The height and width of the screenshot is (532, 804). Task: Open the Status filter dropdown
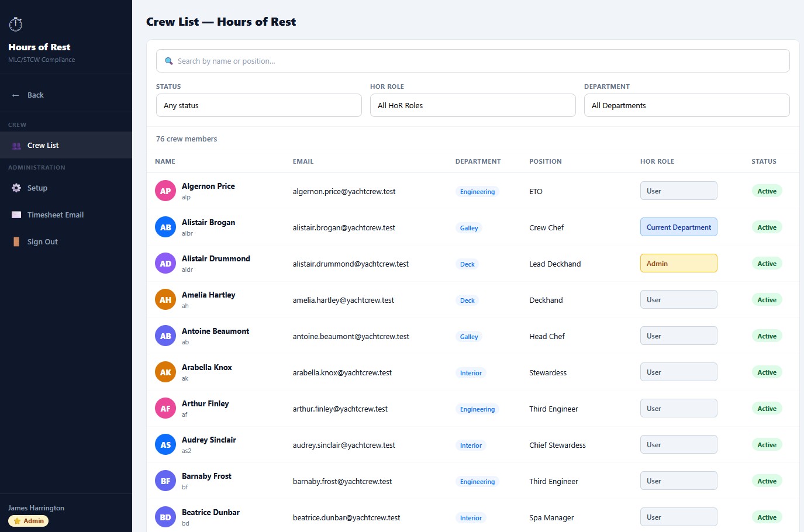[259, 105]
